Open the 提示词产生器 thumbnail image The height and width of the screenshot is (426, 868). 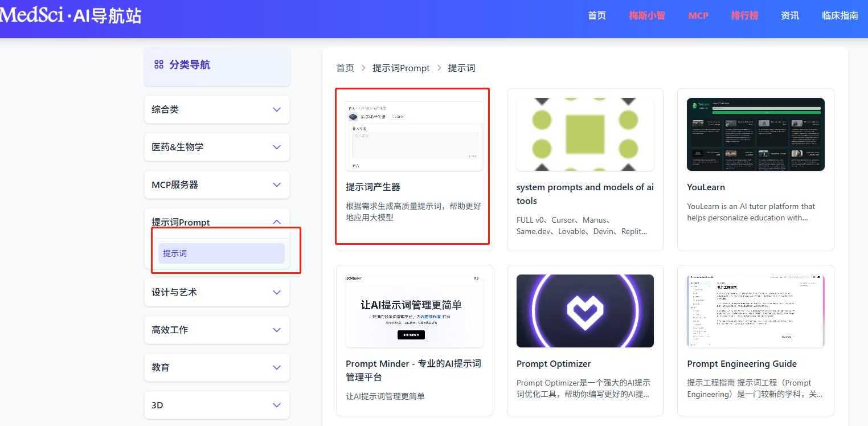click(415, 134)
